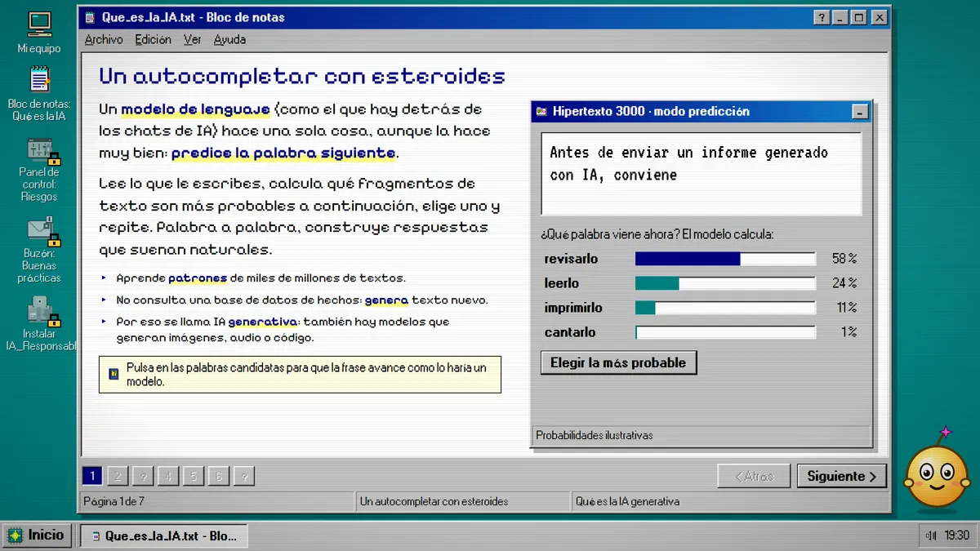Image resolution: width=980 pixels, height=551 pixels.
Task: Open the locked Buzón: Buenas prácticas icon
Action: point(39,251)
